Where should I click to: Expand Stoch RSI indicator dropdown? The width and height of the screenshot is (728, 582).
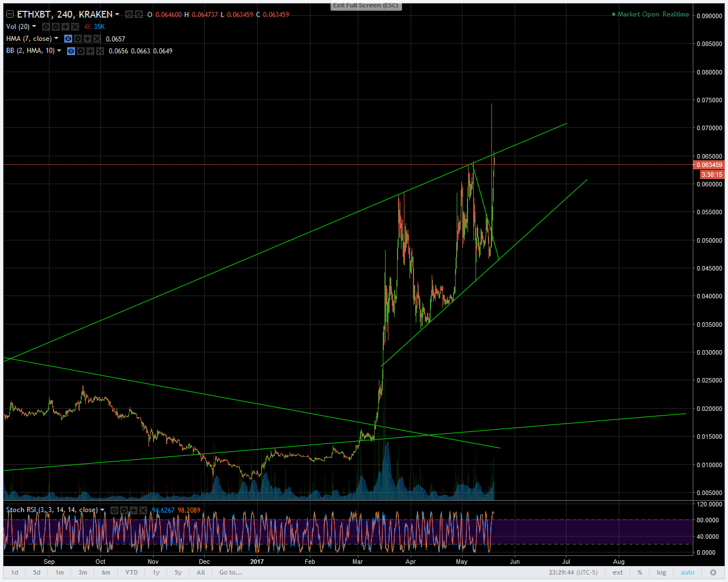(102, 510)
